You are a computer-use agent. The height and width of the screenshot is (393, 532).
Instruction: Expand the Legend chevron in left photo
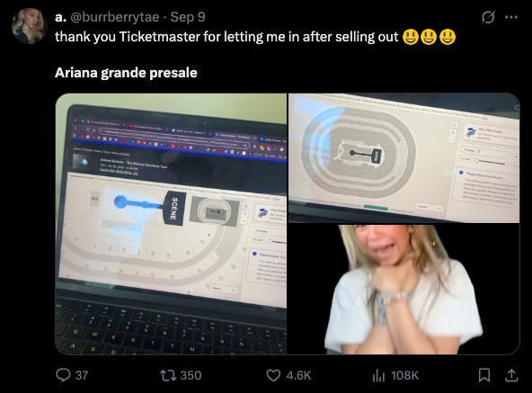pos(234,290)
